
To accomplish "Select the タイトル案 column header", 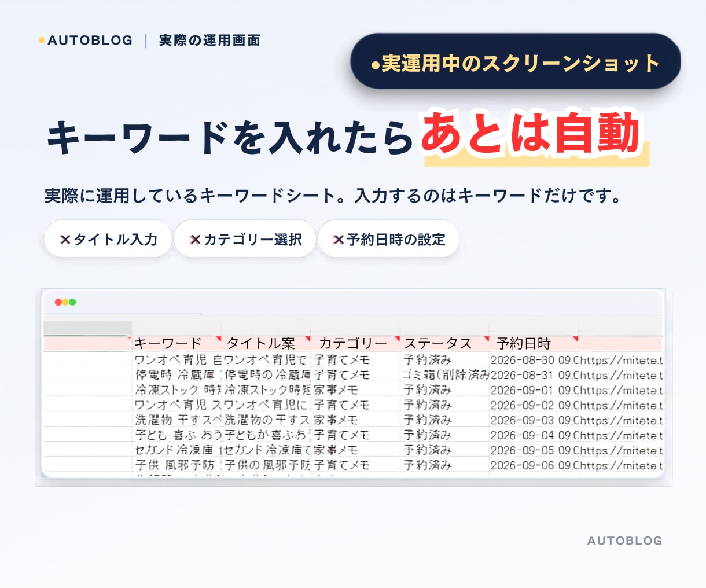I will (x=266, y=343).
